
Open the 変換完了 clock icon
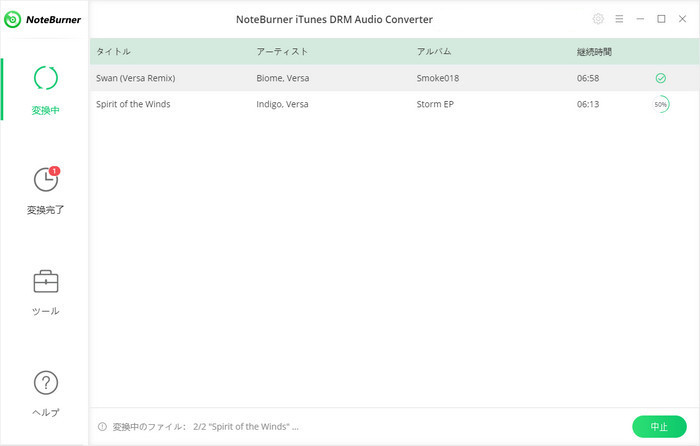point(46,179)
